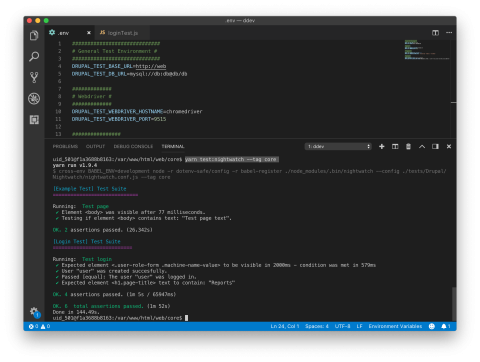
Task: Split the terminal pane
Action: click(x=395, y=146)
